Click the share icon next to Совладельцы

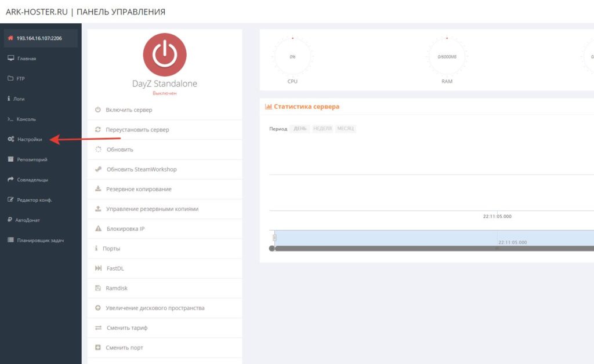point(10,179)
